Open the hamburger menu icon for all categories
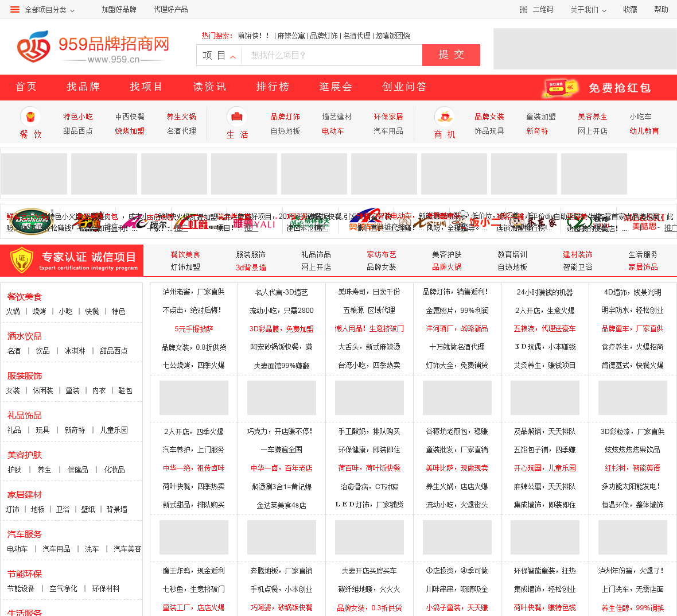 click(15, 10)
